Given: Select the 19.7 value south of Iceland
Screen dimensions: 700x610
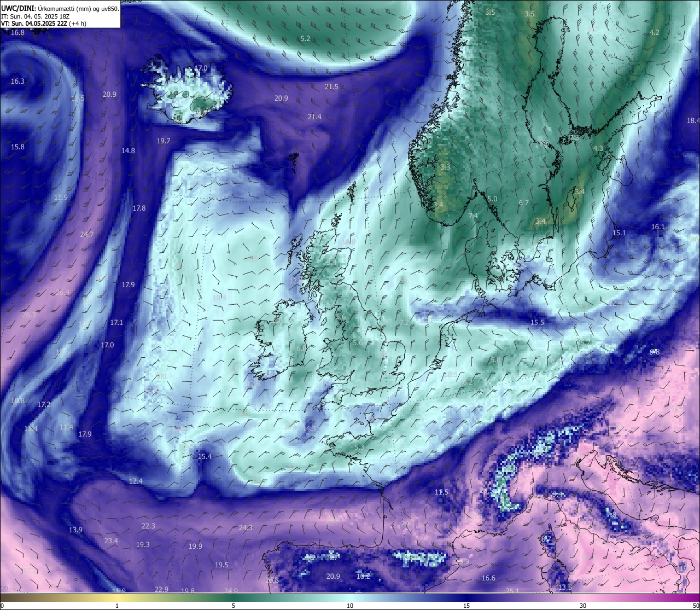Looking at the screenshot, I should [x=164, y=141].
